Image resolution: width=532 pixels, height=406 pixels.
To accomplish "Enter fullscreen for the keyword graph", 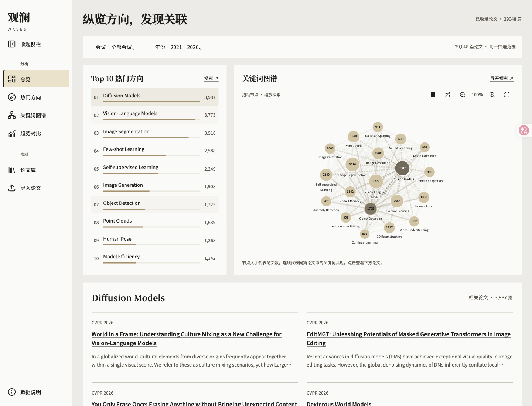I will [x=507, y=95].
